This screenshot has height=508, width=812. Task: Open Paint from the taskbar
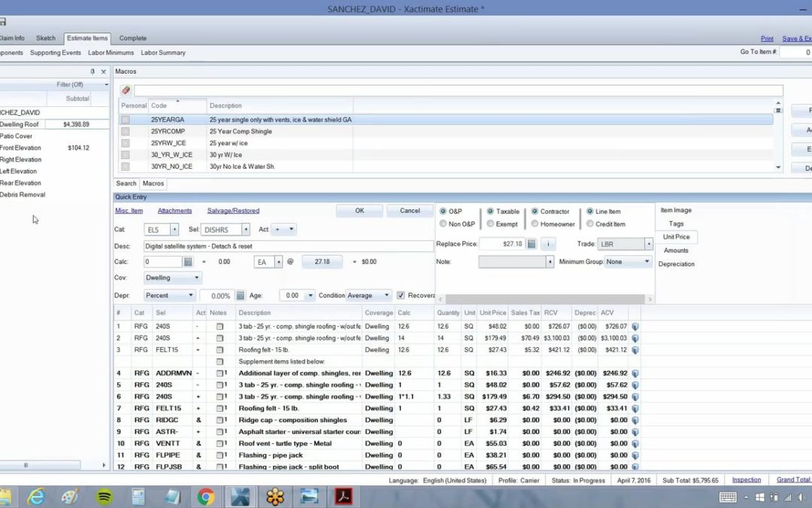(70, 497)
